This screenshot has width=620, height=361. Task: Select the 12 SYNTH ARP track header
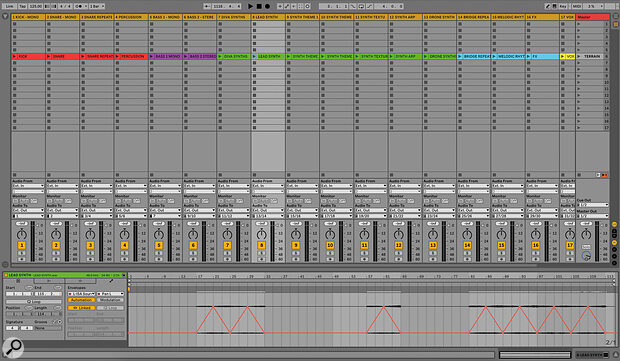coord(405,17)
